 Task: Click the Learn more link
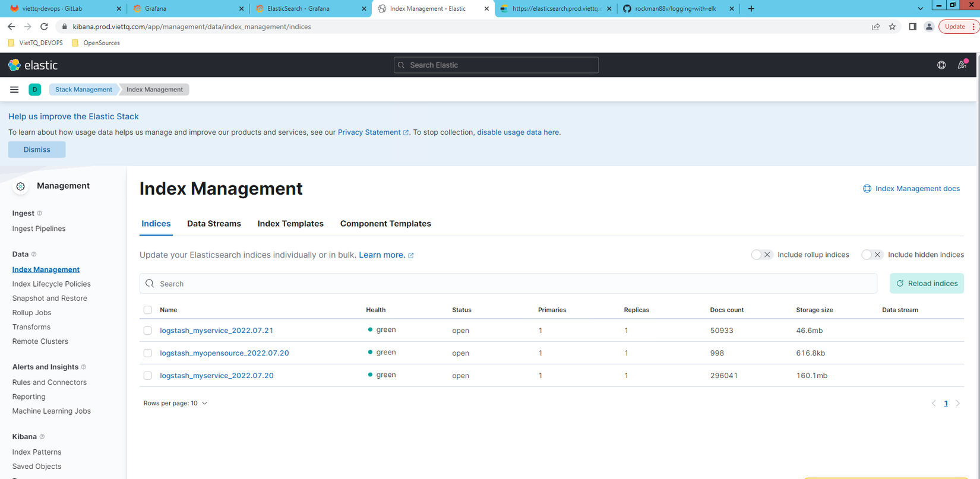click(x=386, y=255)
